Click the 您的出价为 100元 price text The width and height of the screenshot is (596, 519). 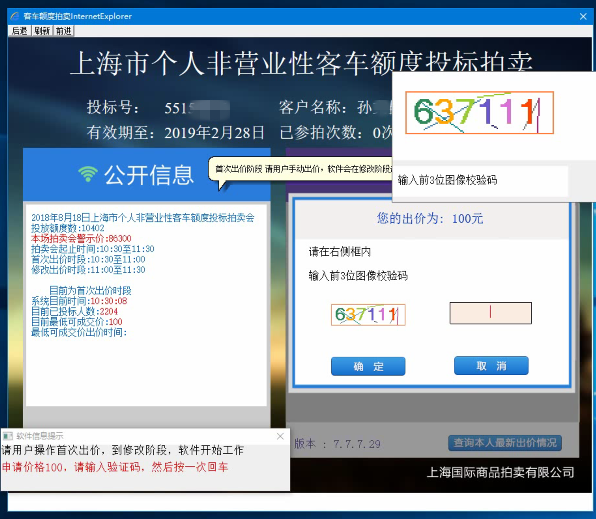(430, 219)
